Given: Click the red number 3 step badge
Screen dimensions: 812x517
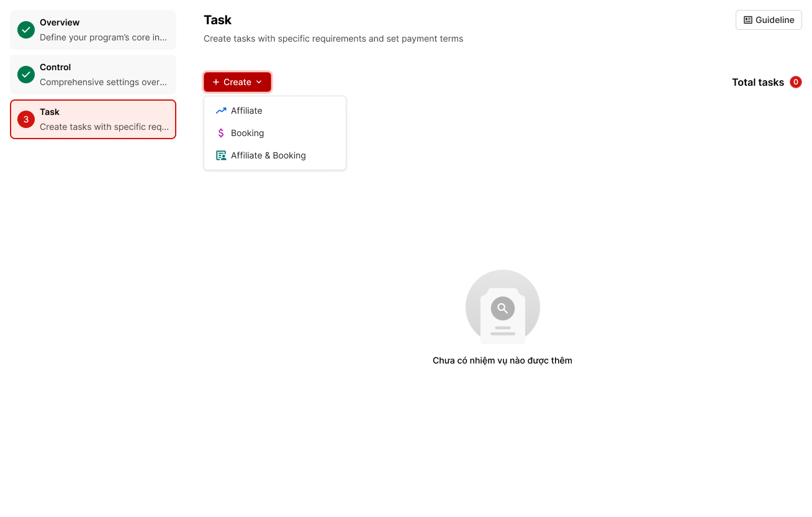Looking at the screenshot, I should (26, 119).
